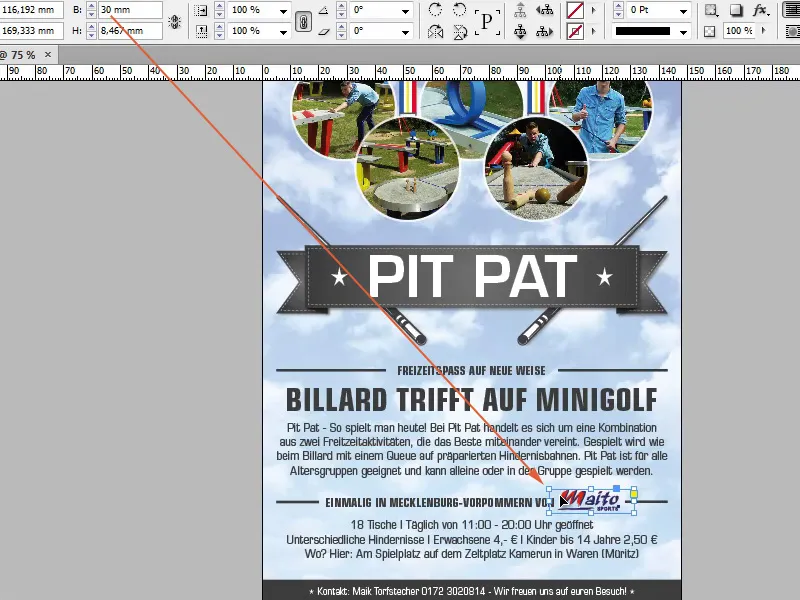Click the line starting 18 Tische

[472, 524]
